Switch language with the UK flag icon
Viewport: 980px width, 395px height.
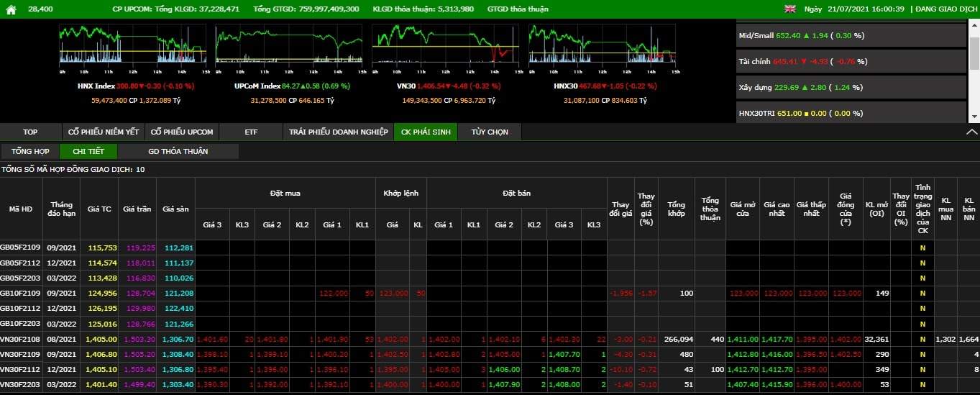(789, 9)
